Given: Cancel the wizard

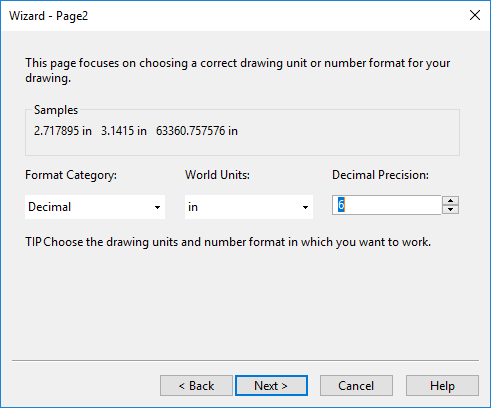Looking at the screenshot, I should [x=356, y=386].
